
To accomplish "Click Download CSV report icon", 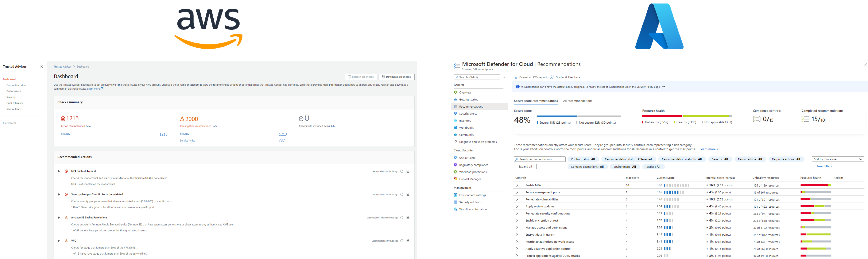I will (516, 77).
